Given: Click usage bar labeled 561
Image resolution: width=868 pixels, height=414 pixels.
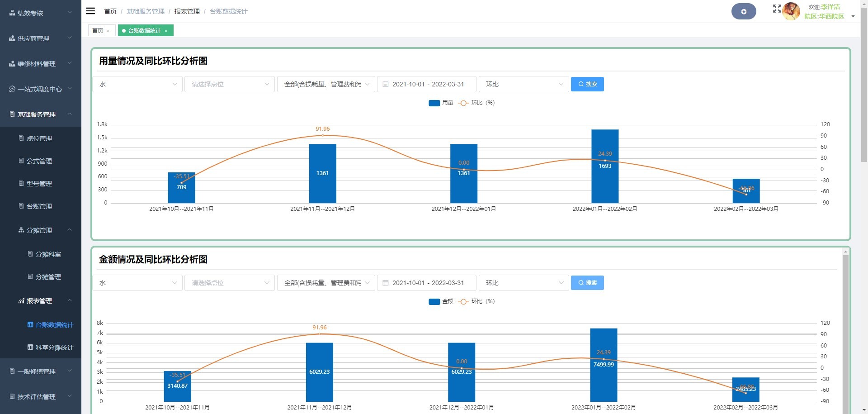Looking at the screenshot, I should tap(746, 191).
